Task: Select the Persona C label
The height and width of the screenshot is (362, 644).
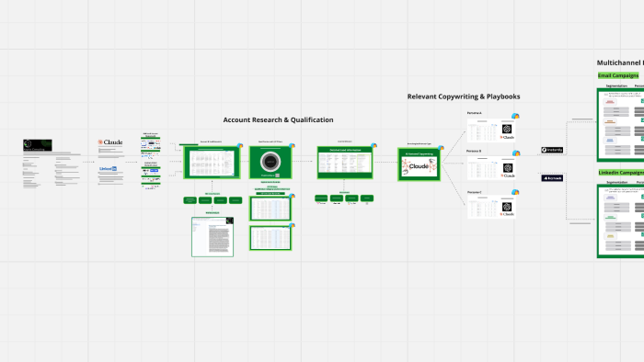Action: click(x=475, y=192)
